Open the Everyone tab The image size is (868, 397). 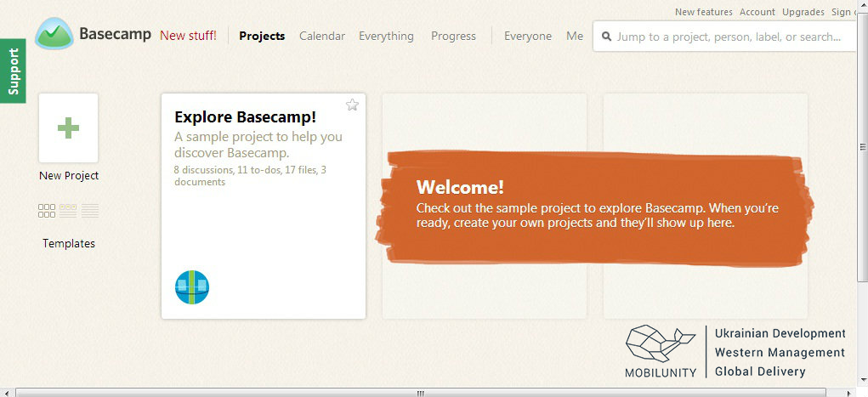[x=528, y=36]
